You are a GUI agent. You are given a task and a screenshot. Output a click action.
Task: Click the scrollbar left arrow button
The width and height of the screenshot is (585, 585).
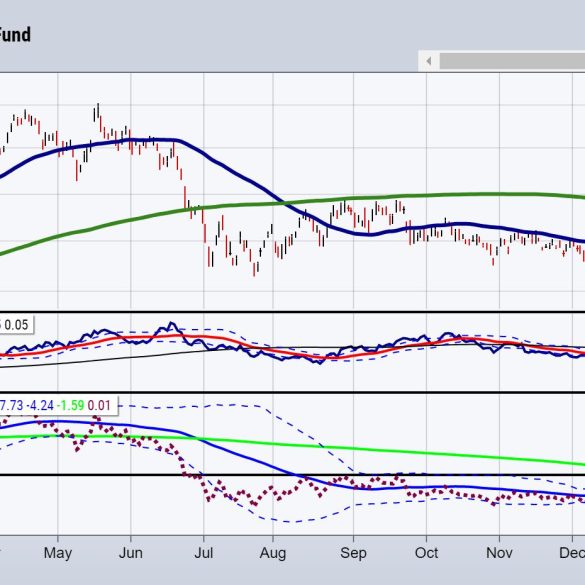point(429,61)
